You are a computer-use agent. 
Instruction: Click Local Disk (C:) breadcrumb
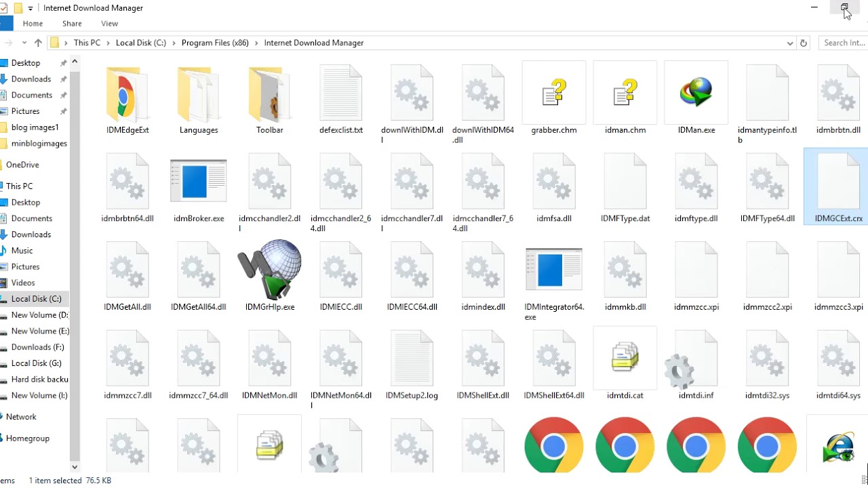(141, 43)
